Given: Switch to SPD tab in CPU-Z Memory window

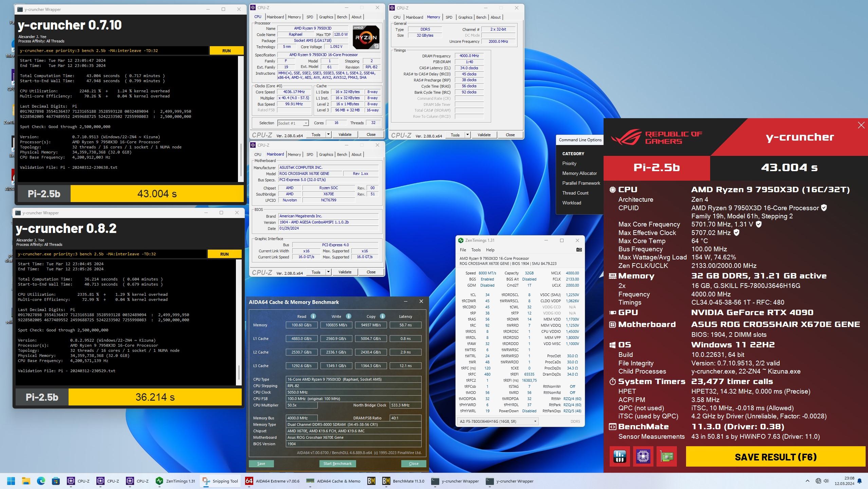Looking at the screenshot, I should click(449, 17).
